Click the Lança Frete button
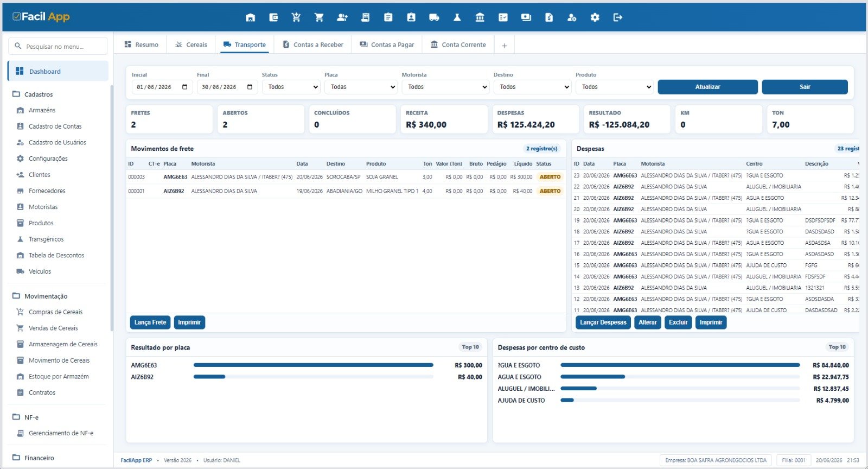This screenshot has width=868, height=469. tap(150, 322)
